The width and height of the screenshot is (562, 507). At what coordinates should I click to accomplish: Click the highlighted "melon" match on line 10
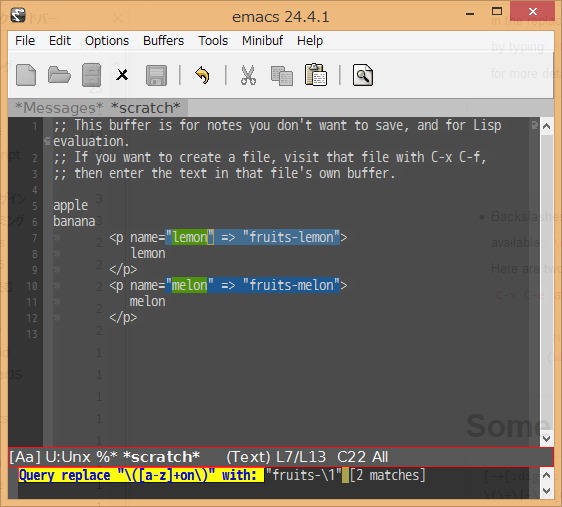[190, 285]
